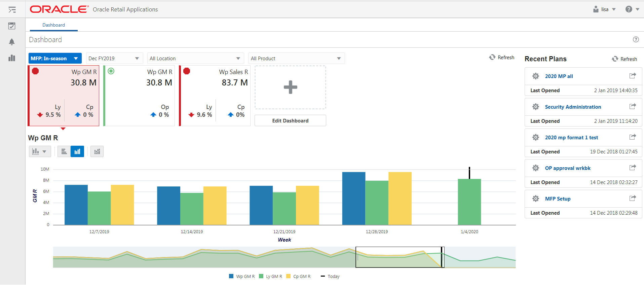Click the launch icon for MFP Setup
Viewport: 644px width, 285px height.
[x=633, y=198]
